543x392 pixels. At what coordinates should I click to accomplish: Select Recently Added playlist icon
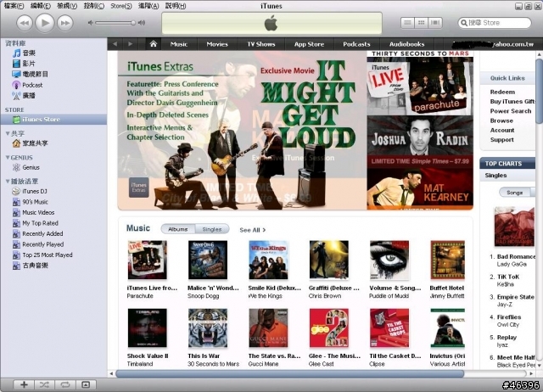click(16, 233)
